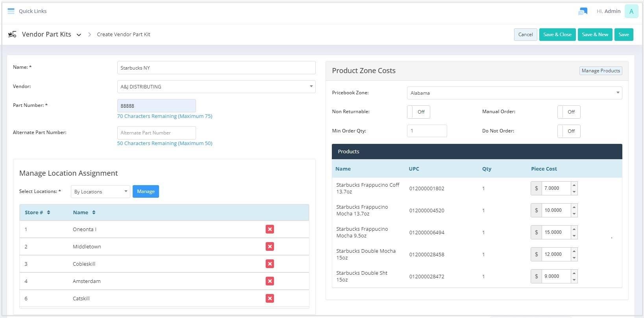Image resolution: width=644 pixels, height=318 pixels.
Task: Open the Select Locations By Locations dropdown
Action: pyautogui.click(x=100, y=192)
